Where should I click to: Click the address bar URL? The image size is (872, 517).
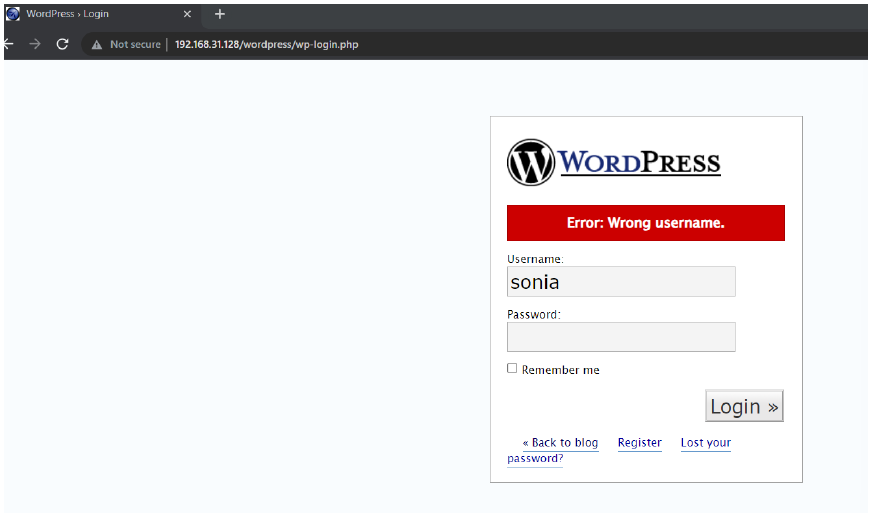[266, 44]
